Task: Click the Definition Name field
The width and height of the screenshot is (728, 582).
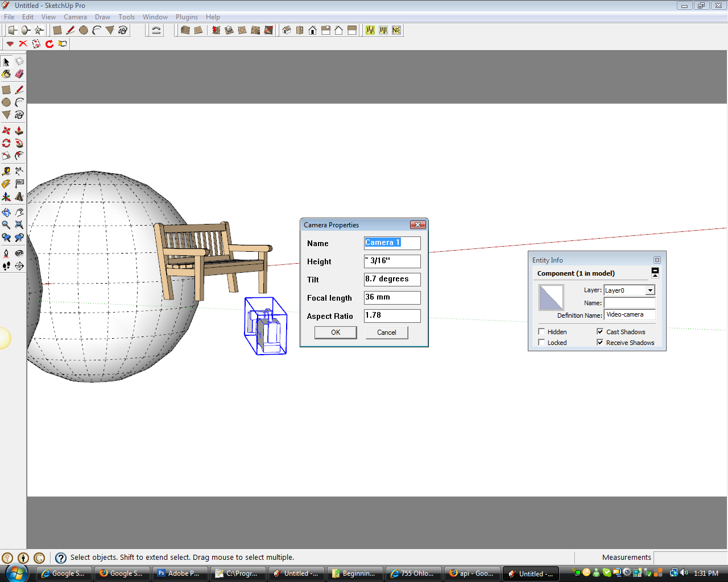Action: coord(630,315)
